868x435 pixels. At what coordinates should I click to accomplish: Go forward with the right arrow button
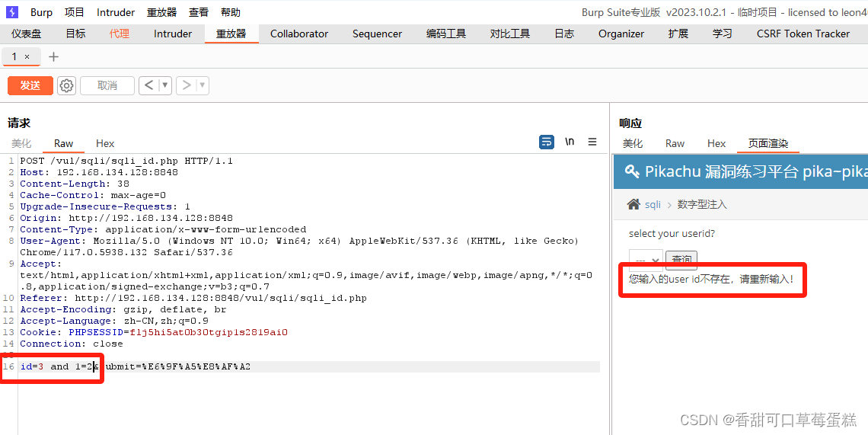[x=187, y=85]
